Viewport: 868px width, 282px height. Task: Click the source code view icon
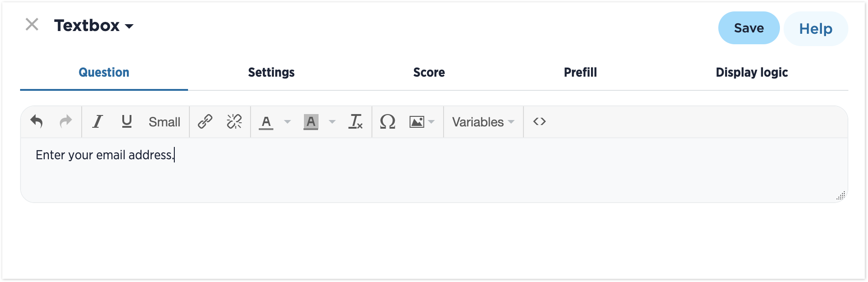point(539,121)
